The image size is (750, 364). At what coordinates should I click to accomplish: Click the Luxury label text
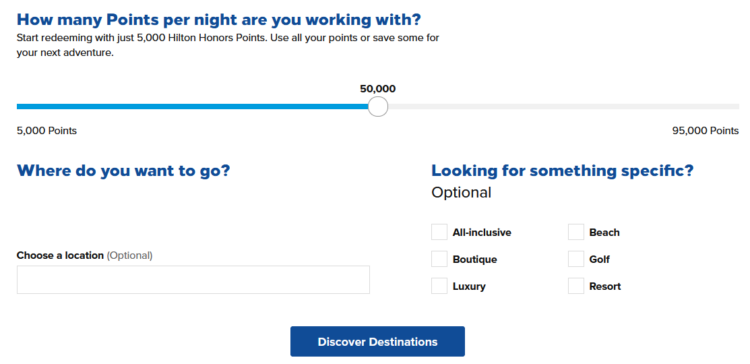(469, 287)
